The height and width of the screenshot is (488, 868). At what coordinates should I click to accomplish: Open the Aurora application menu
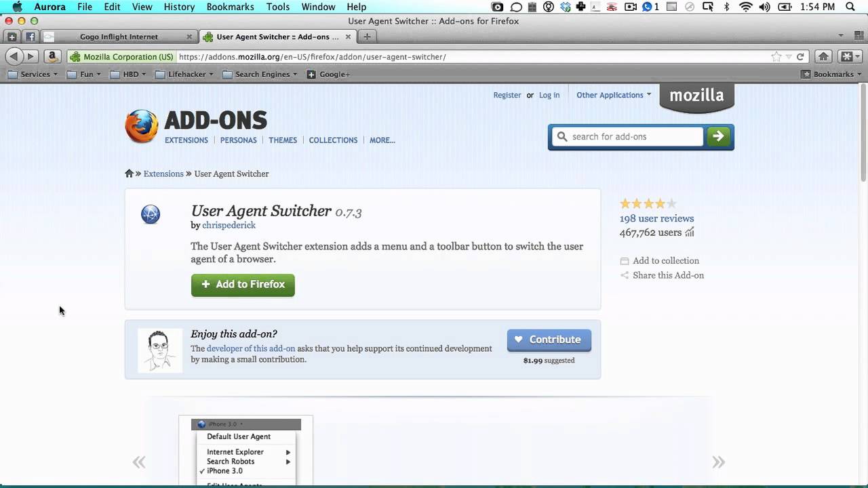(50, 7)
